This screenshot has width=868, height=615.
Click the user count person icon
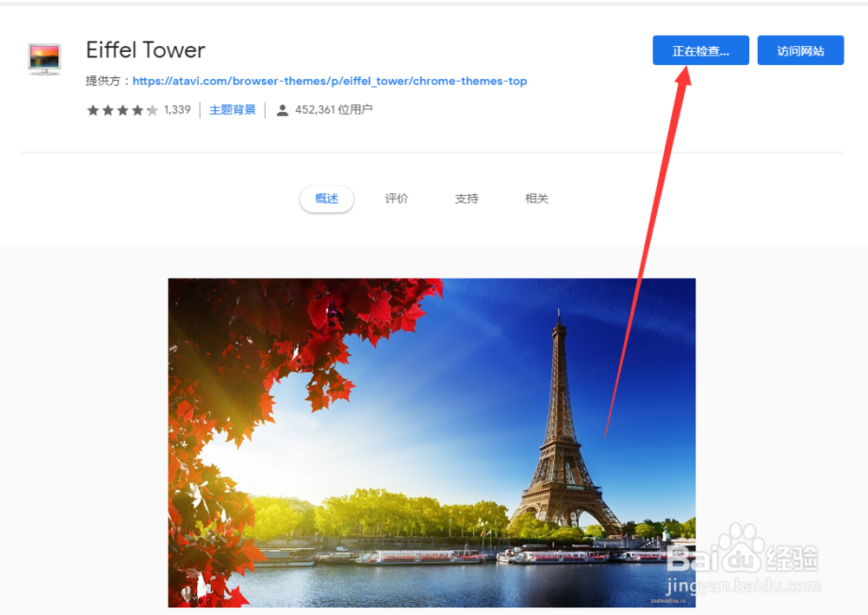click(282, 110)
